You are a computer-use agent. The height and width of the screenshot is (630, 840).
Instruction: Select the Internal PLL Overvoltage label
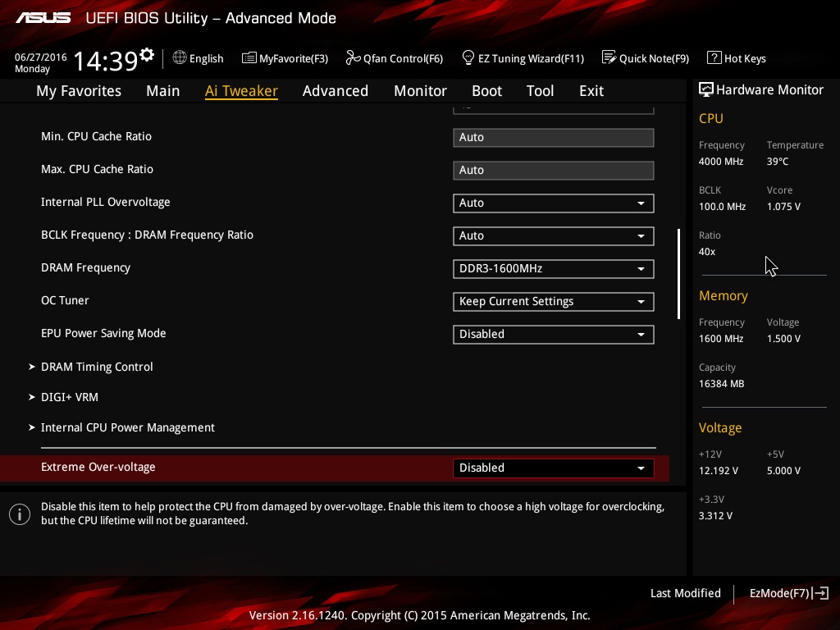[106, 202]
